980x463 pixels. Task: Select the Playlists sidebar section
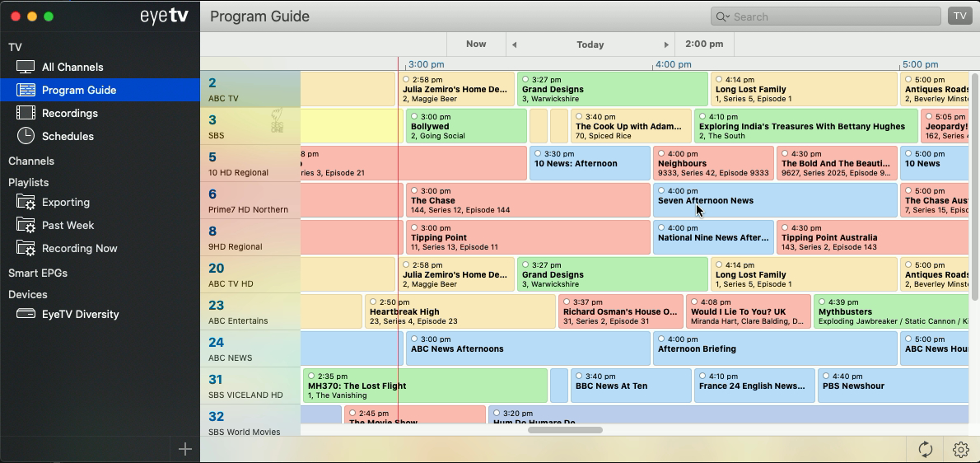click(28, 182)
